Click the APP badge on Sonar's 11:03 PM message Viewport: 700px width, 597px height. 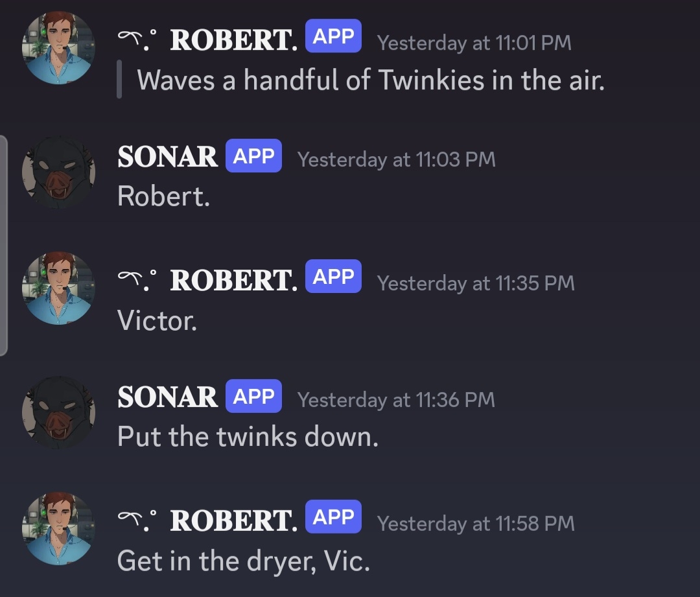(x=253, y=156)
